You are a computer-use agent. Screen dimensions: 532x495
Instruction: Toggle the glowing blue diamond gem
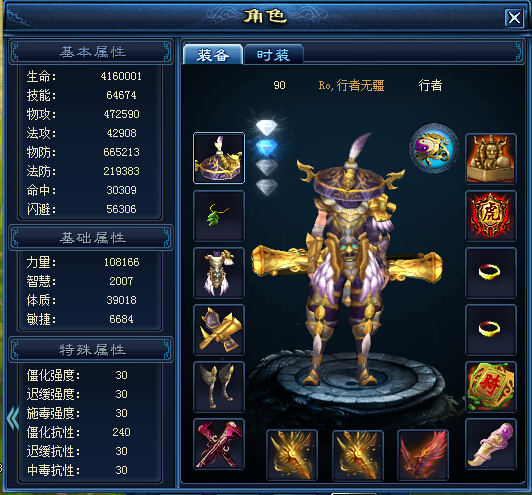point(266,148)
